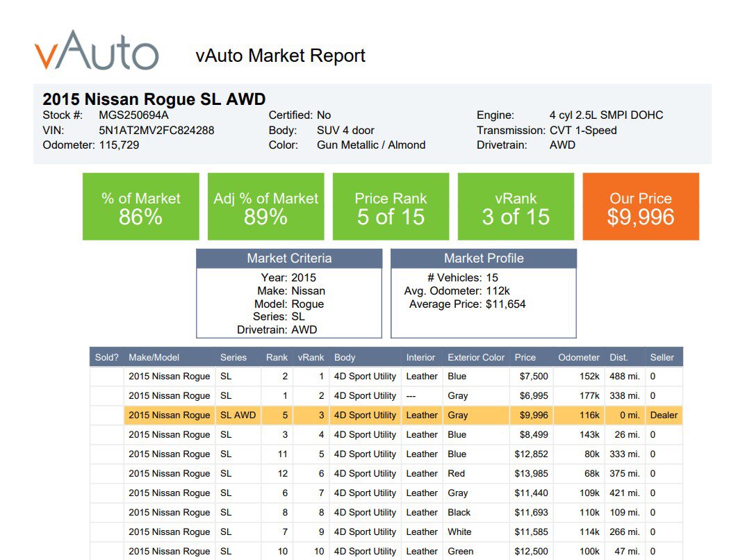Click the '$11,440' price cell
Viewport: 745px width, 560px height.
531,493
